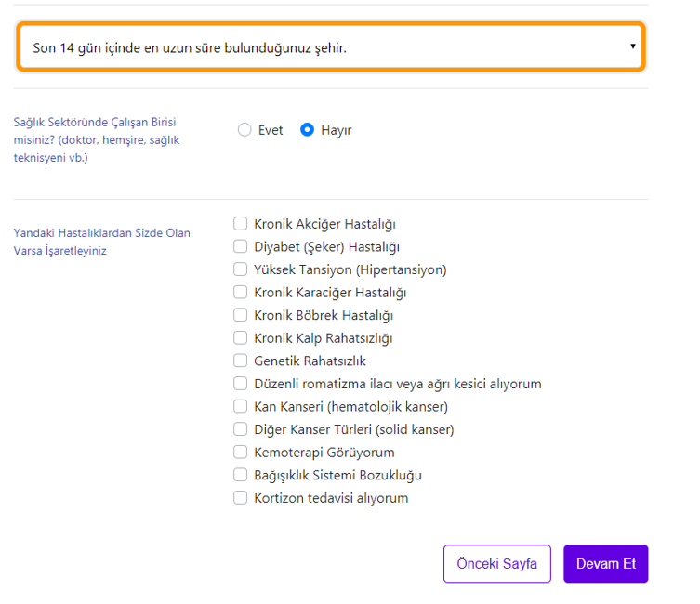Tick Kan Kanseri (hematolojik kanser) checkbox
Screen dimensions: 700x604
[x=241, y=407]
